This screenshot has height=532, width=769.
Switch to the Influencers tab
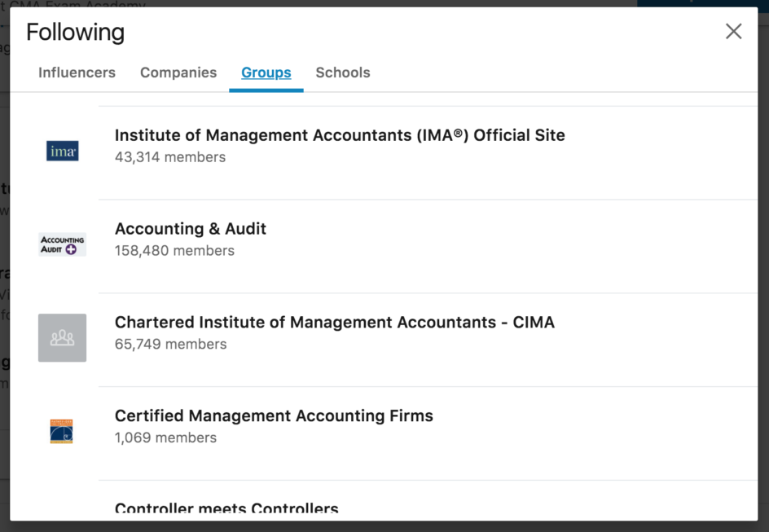77,73
